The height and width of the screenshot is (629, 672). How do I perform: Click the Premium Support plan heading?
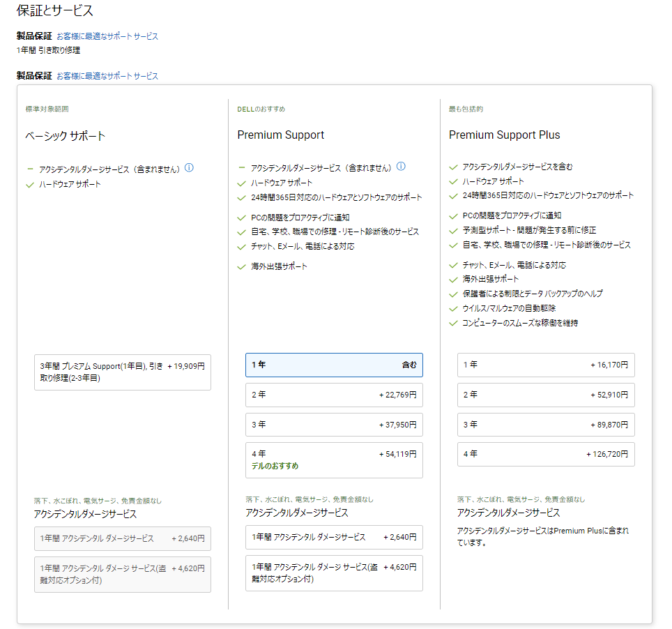click(x=280, y=135)
